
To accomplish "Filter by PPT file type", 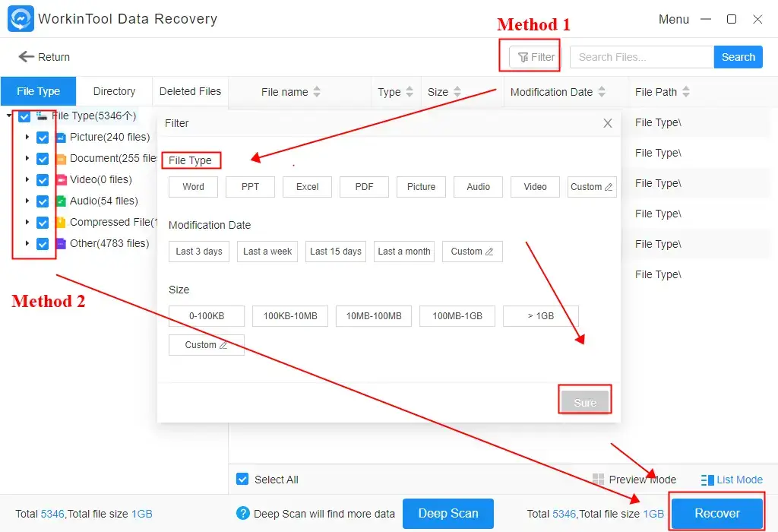I will coord(250,187).
